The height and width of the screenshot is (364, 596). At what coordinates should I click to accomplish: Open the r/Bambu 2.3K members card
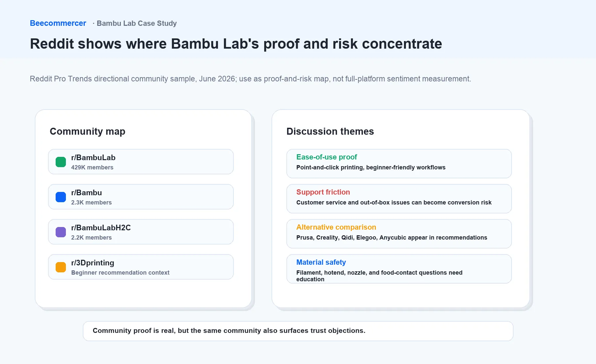pyautogui.click(x=141, y=197)
